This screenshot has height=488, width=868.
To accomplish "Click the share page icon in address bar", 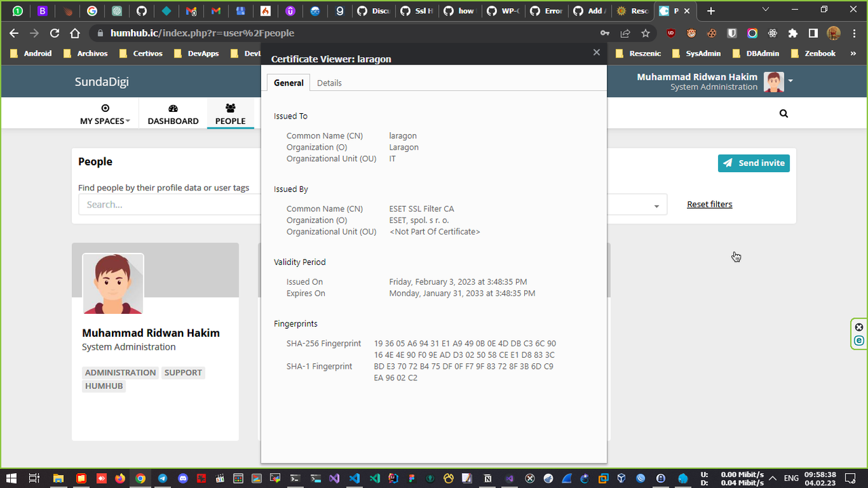I will [x=625, y=33].
